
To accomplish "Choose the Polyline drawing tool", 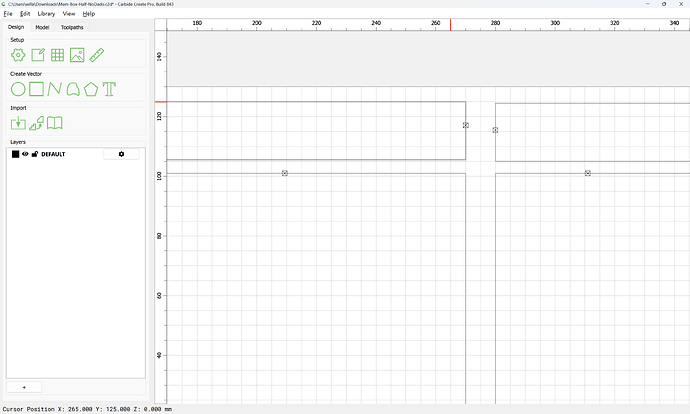I will click(x=55, y=89).
